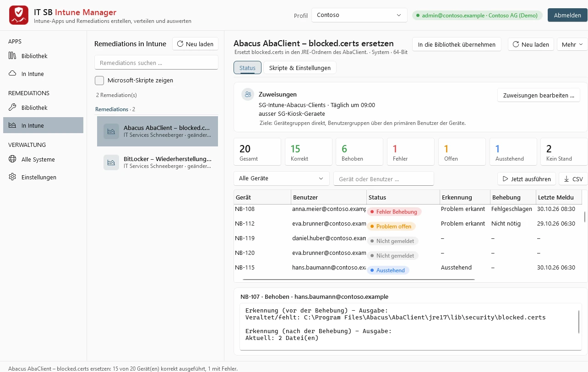Viewport: 588px width, 372px height.
Task: Focus the Gerät oder Benutzer search field
Action: click(384, 179)
